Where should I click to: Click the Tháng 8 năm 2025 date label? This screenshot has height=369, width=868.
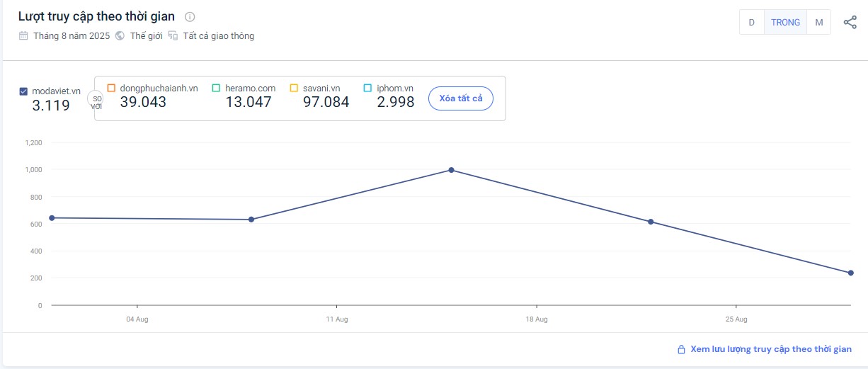72,36
